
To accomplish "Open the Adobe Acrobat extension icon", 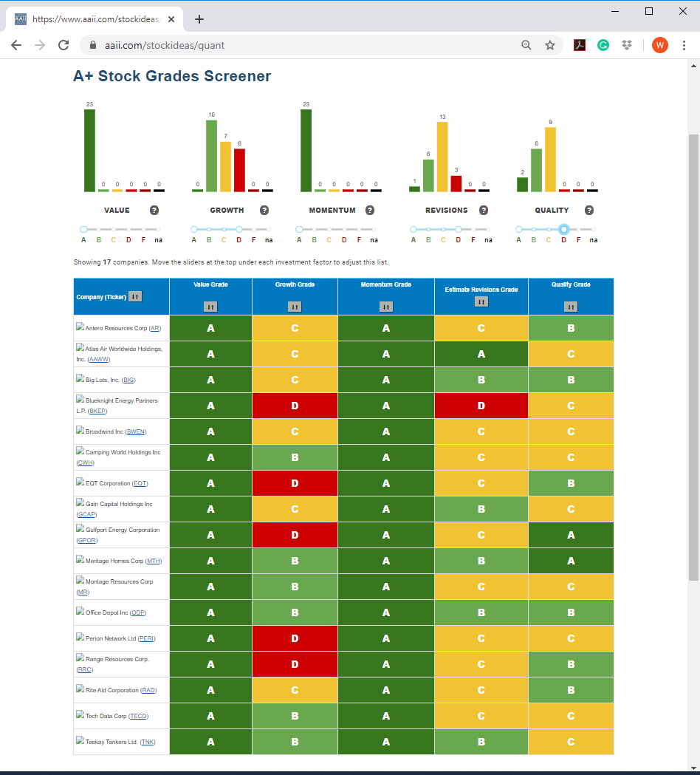I will (580, 46).
